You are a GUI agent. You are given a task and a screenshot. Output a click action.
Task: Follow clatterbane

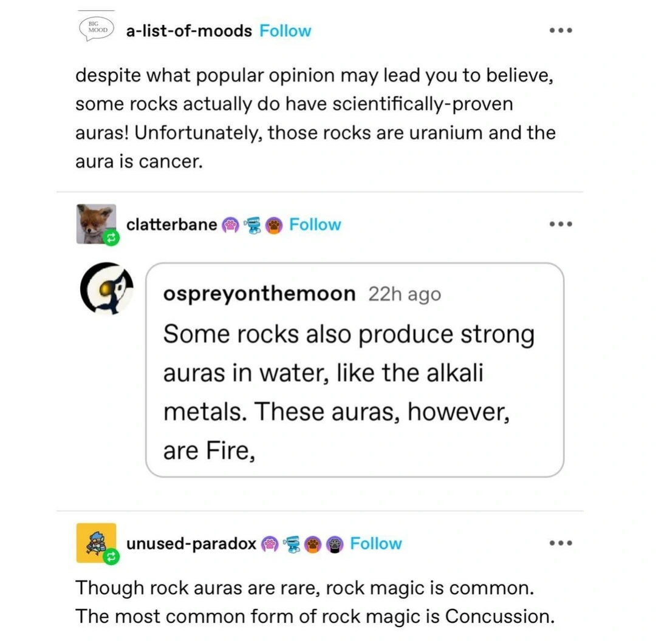[x=315, y=225]
